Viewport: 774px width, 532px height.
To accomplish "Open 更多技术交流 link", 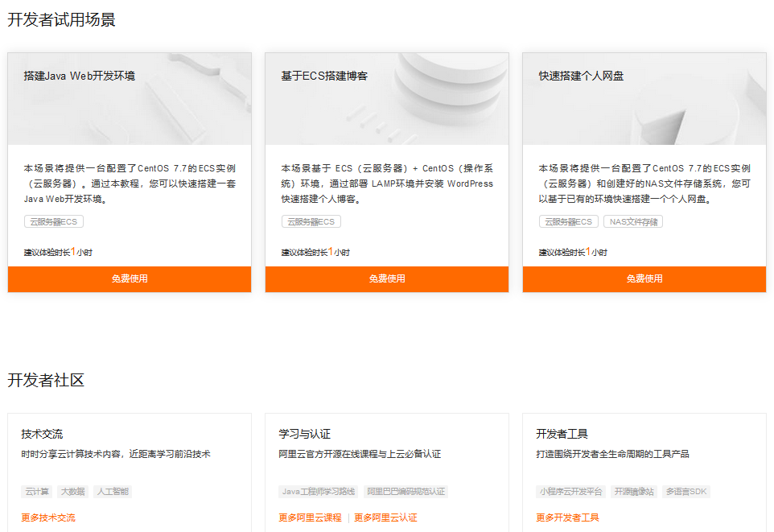I will pos(48,518).
